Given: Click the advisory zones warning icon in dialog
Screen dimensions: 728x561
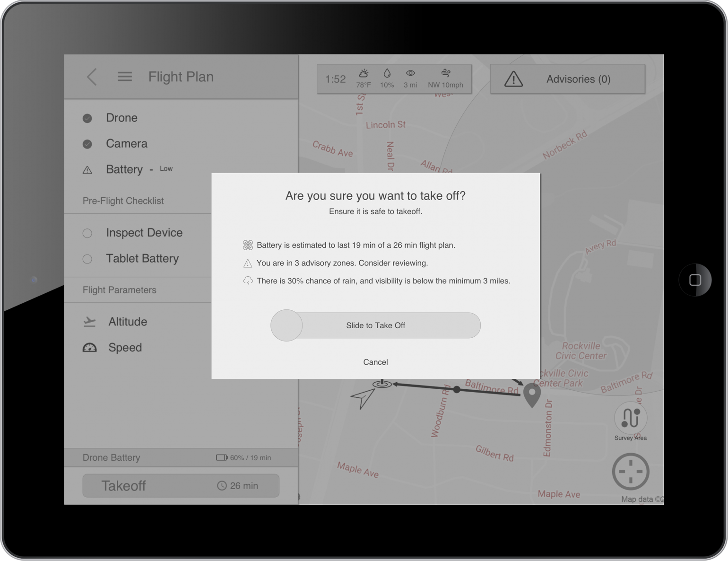Looking at the screenshot, I should pos(248,263).
